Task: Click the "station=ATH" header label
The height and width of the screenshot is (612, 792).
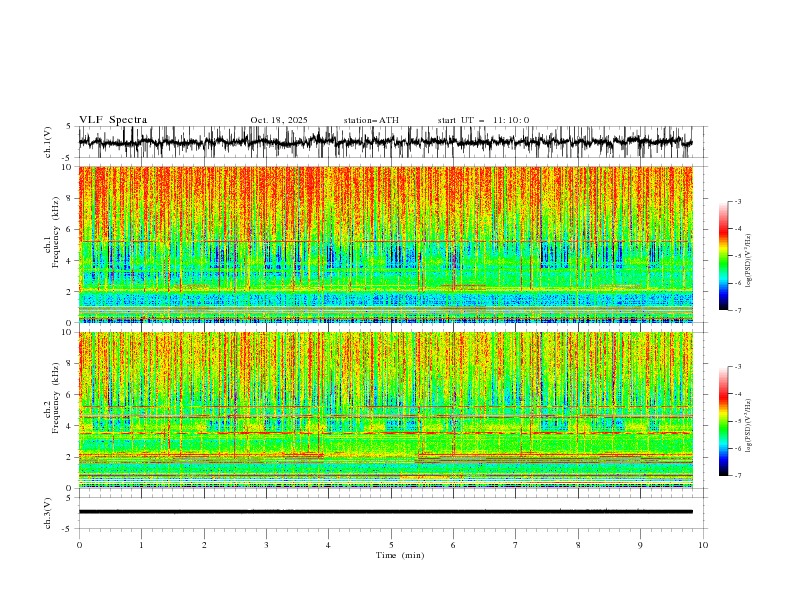Action: (371, 120)
